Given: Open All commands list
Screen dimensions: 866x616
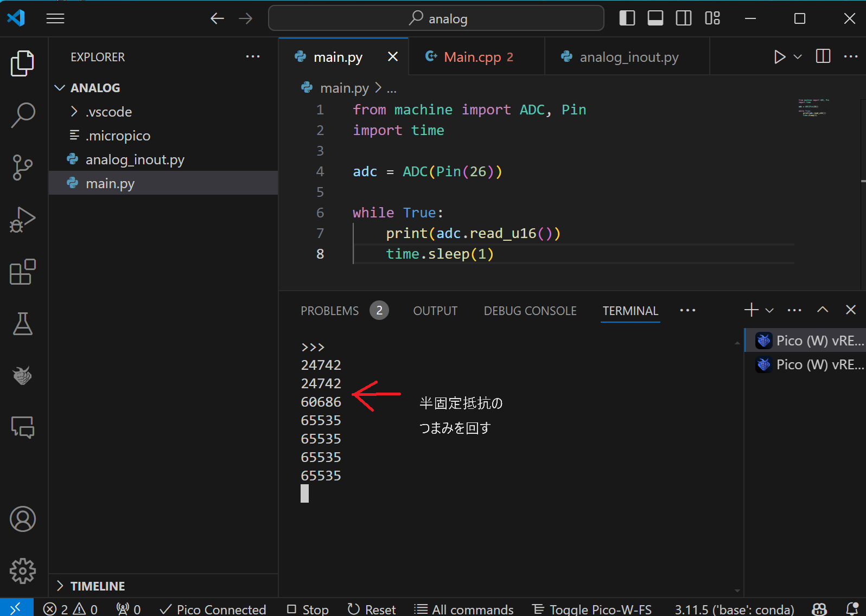Looking at the screenshot, I should 464,609.
